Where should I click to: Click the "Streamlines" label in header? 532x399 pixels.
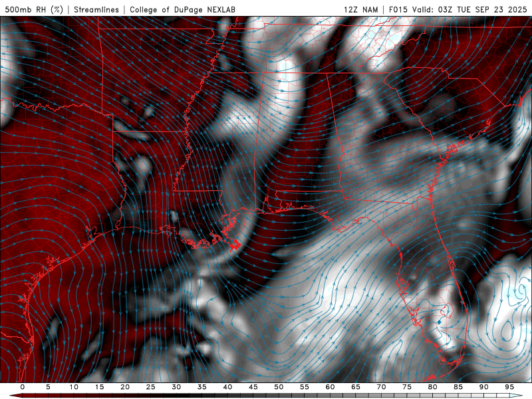pos(96,9)
